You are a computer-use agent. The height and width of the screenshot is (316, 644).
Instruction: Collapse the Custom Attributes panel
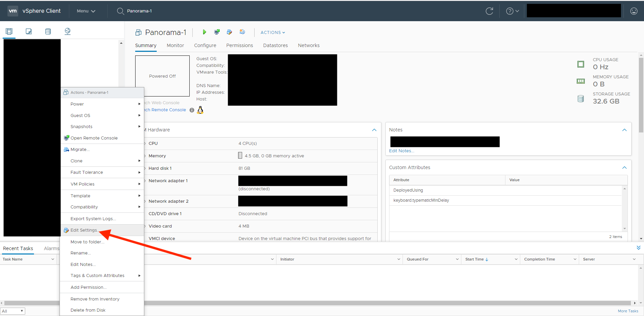[x=624, y=167]
